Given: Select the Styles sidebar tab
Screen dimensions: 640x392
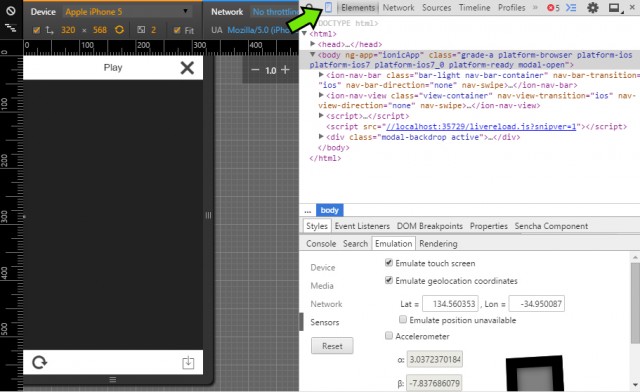Looking at the screenshot, I should tap(317, 226).
